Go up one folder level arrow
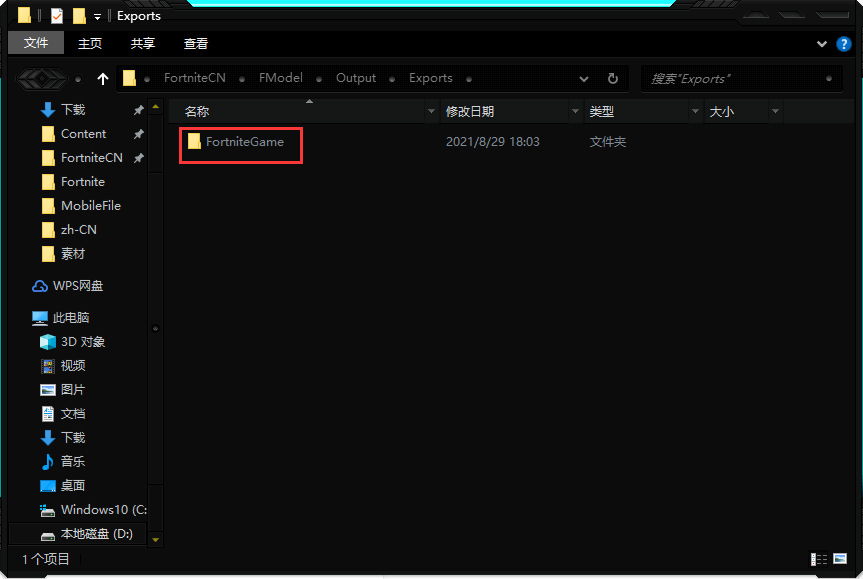863x579 pixels. pos(103,79)
